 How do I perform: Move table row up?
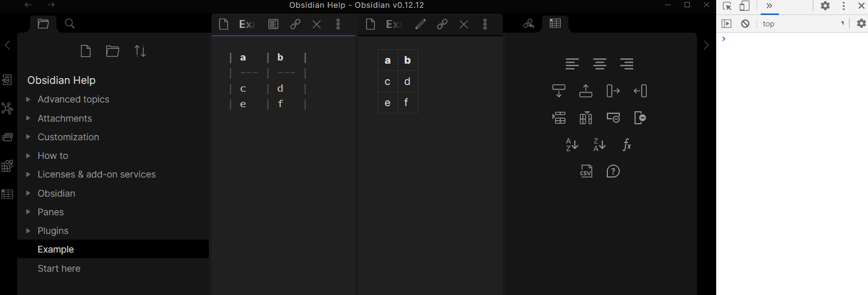(586, 91)
